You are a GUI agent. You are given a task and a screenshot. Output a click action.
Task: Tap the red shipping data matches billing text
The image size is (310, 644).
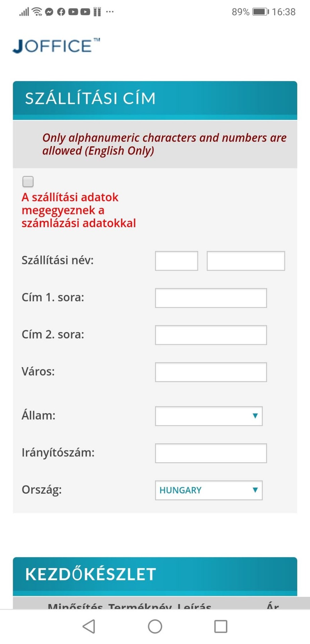tap(79, 210)
